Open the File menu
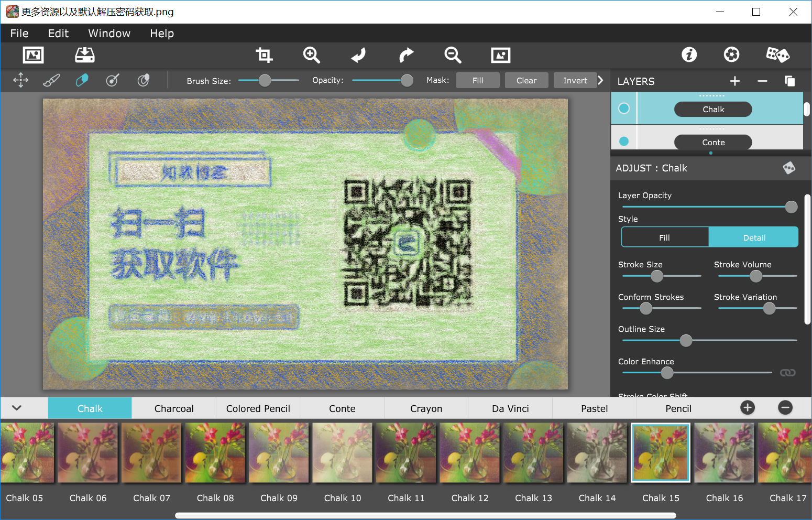 coord(19,34)
